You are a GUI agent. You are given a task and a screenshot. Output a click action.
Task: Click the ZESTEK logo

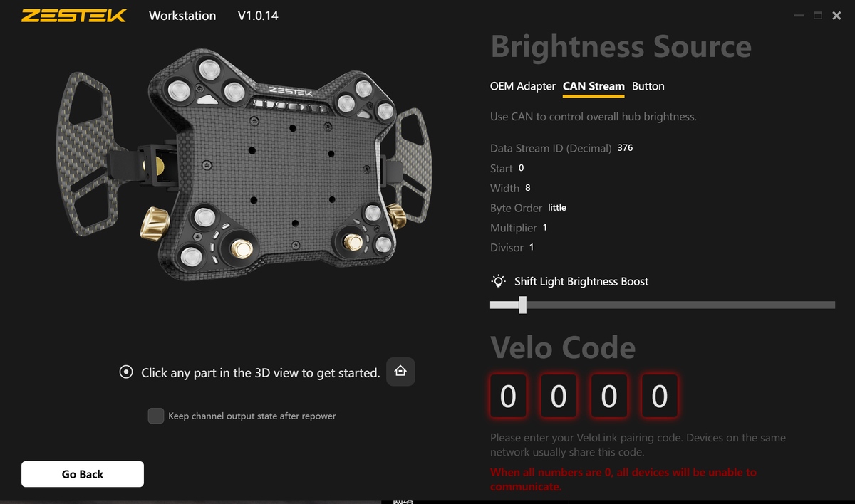[73, 16]
